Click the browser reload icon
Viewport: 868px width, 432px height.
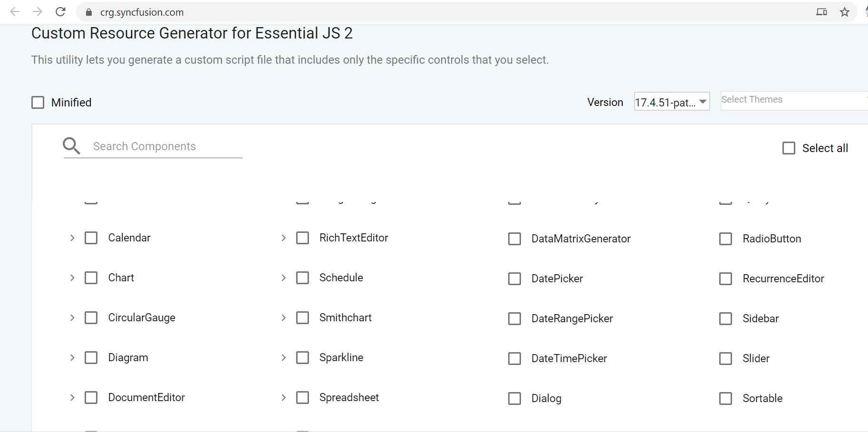60,12
